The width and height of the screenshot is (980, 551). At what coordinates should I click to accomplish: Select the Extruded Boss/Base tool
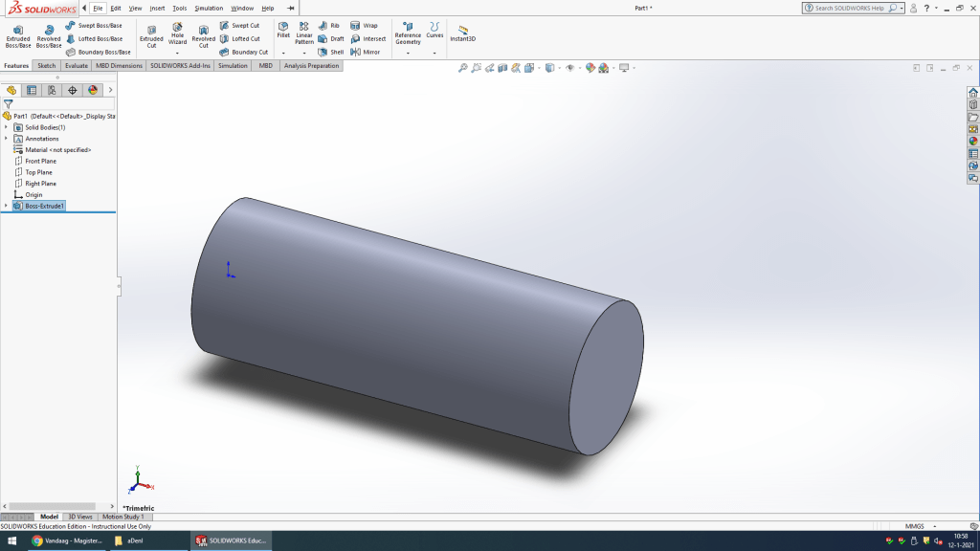pos(18,34)
